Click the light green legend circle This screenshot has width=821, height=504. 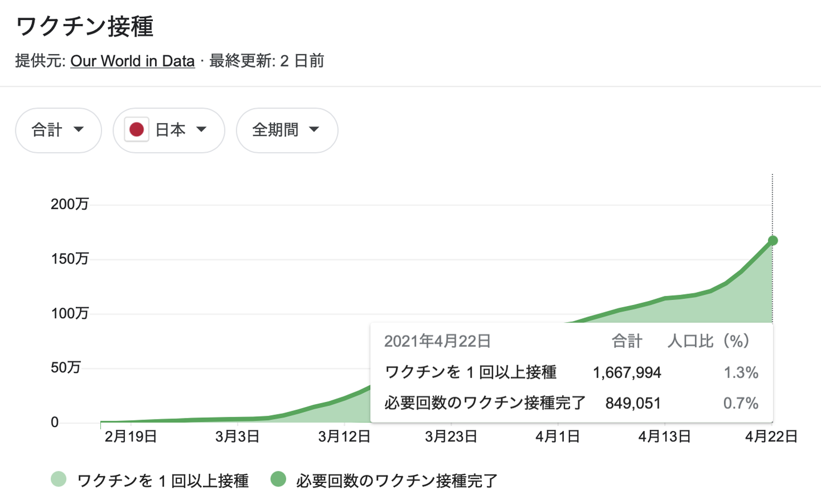click(x=58, y=479)
